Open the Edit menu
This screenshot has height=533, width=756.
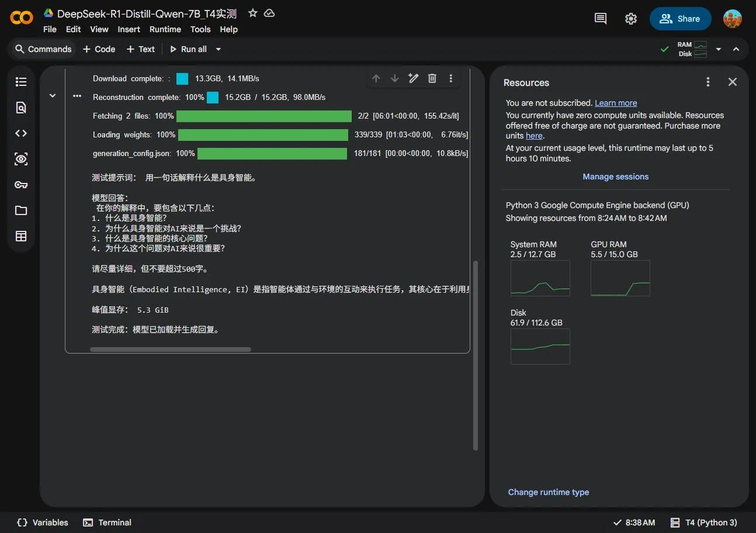click(x=74, y=29)
